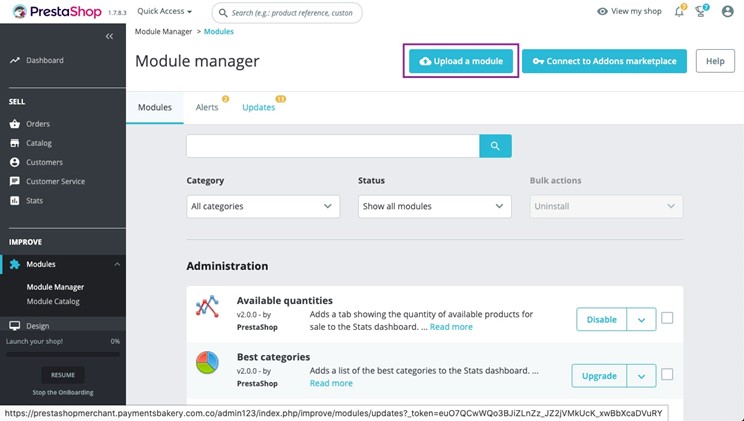The width and height of the screenshot is (744, 421).
Task: Open Orders from the sidebar
Action: (38, 124)
